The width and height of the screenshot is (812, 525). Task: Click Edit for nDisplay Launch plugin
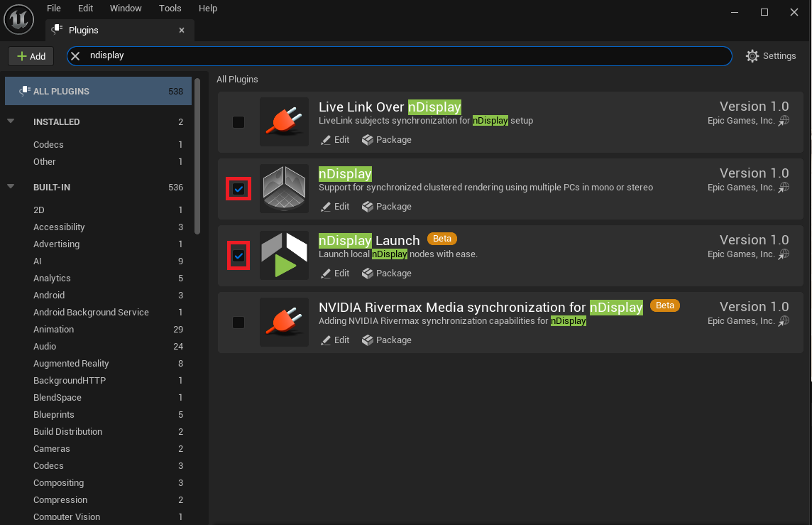[x=335, y=274]
